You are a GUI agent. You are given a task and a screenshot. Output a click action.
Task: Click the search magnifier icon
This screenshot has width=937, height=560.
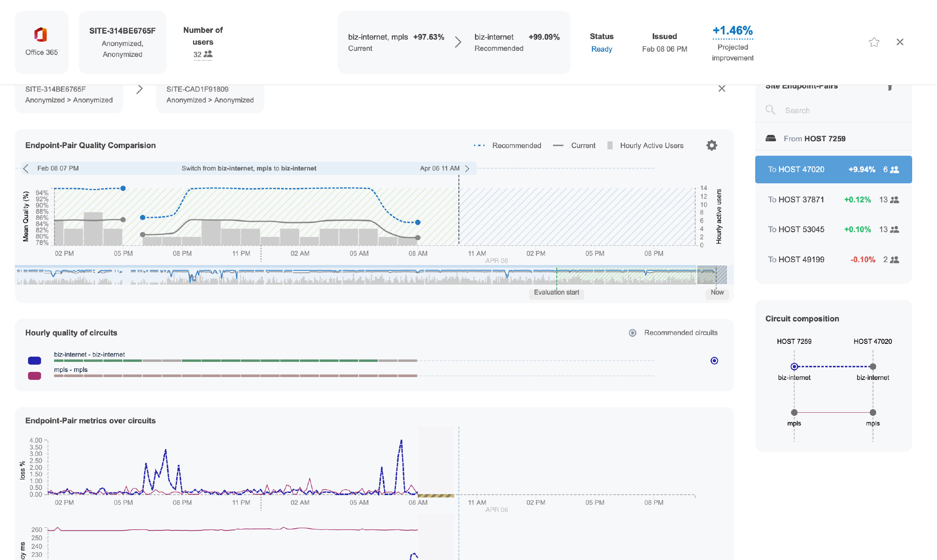(x=770, y=110)
